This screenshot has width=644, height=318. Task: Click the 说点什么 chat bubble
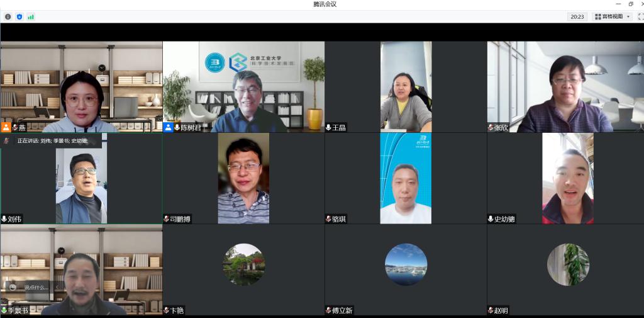click(30, 287)
